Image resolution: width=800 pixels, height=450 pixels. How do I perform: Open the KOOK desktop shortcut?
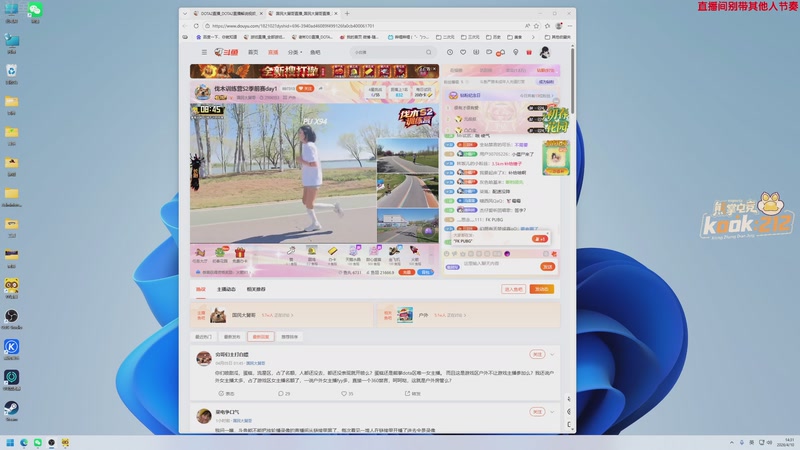coord(11,349)
